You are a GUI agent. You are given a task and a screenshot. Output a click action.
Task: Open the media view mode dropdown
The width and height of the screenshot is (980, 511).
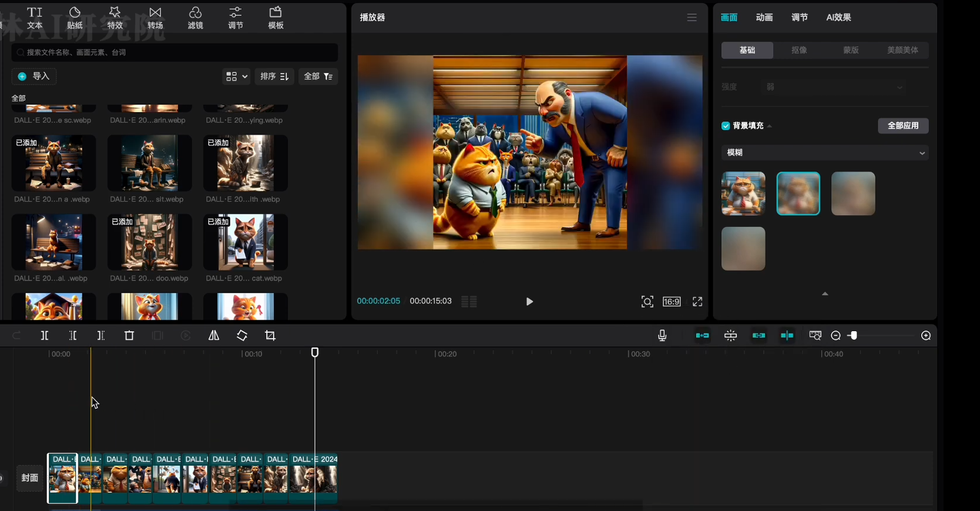tap(237, 76)
